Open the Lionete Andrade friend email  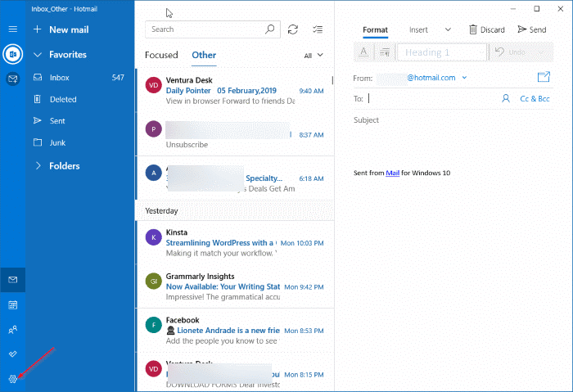[234, 331]
